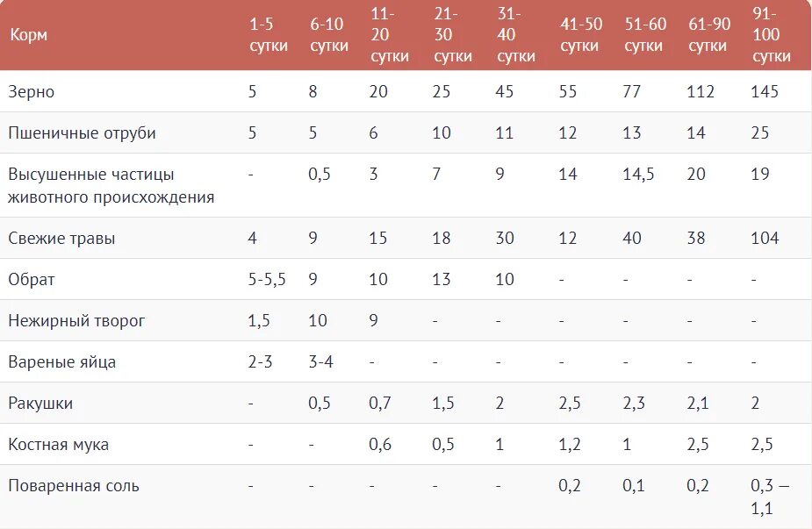Screen dimensions: 812x529
Task: Click the Нежирный творог row label
Action: click(76, 320)
